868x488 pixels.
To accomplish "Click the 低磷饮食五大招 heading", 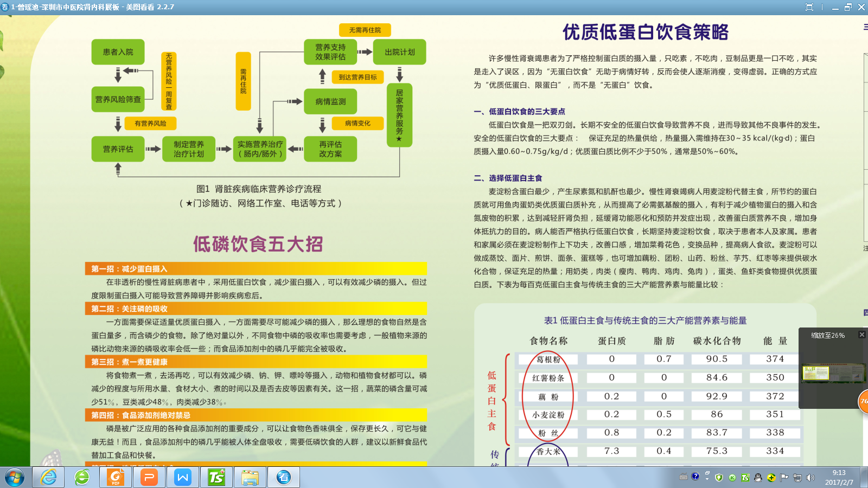I will pyautogui.click(x=258, y=244).
